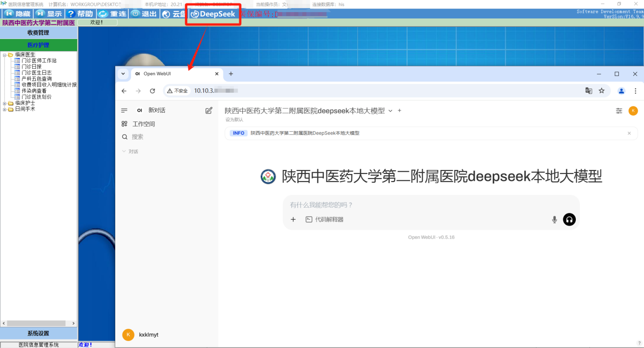Open kxklmyt user menu in sidebar

point(166,335)
